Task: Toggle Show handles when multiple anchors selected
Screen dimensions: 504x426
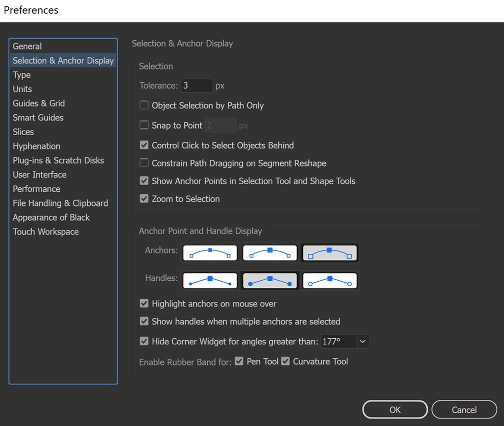Action: [144, 321]
